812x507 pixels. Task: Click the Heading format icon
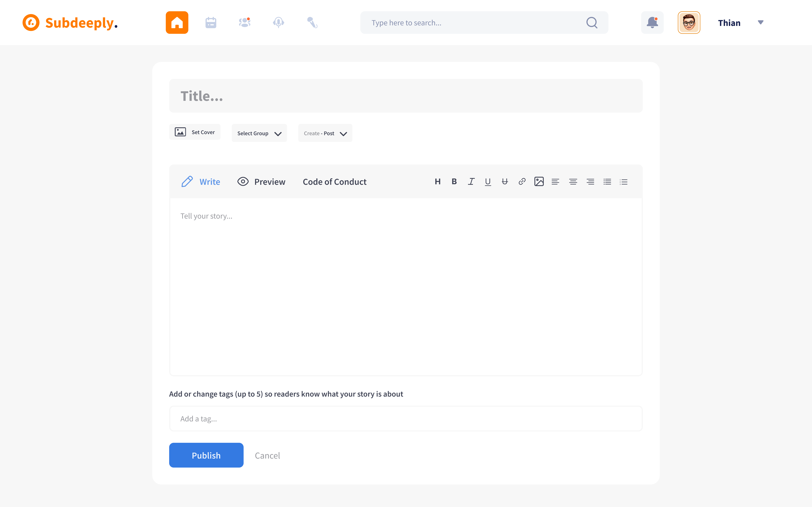[438, 181]
